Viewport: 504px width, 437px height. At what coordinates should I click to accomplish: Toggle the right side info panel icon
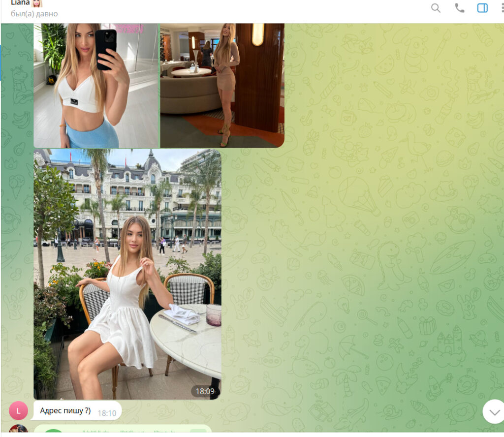point(482,8)
